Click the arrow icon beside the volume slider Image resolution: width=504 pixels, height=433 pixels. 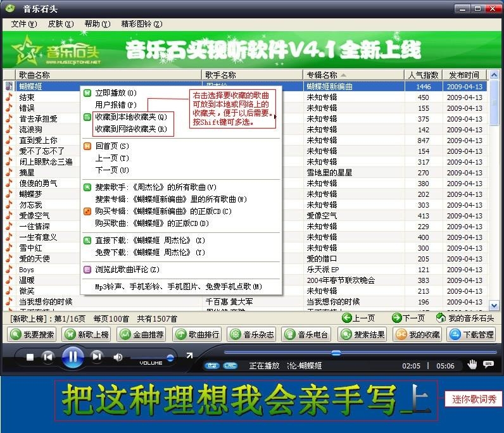click(189, 355)
